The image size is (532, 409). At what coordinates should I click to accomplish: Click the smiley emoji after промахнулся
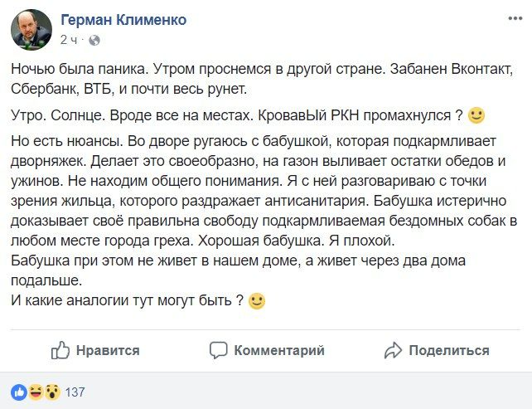coord(476,116)
